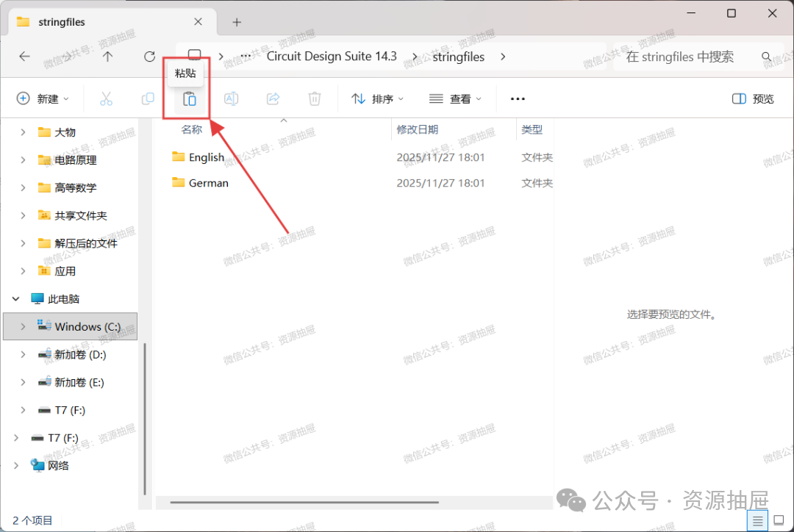Click the navigation pane vertical scrollbar
This screenshot has height=532, width=794.
pyautogui.click(x=145, y=418)
